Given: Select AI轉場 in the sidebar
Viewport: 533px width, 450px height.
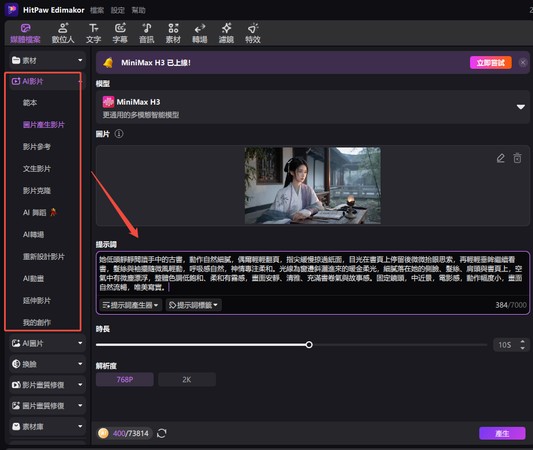Looking at the screenshot, I should [x=33, y=235].
